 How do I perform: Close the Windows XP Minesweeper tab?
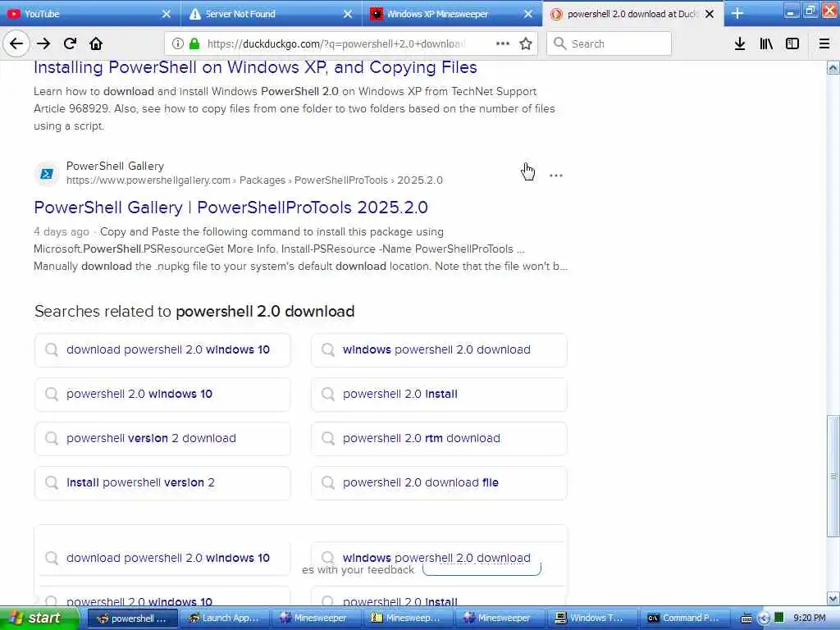coord(528,14)
